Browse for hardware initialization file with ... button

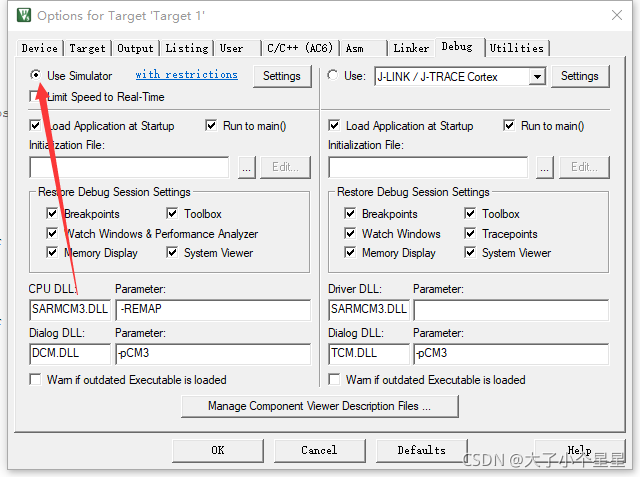click(544, 167)
